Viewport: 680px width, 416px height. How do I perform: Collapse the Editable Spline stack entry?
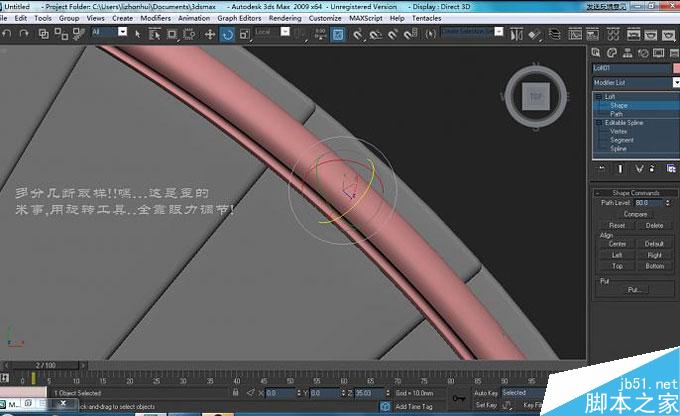point(598,123)
